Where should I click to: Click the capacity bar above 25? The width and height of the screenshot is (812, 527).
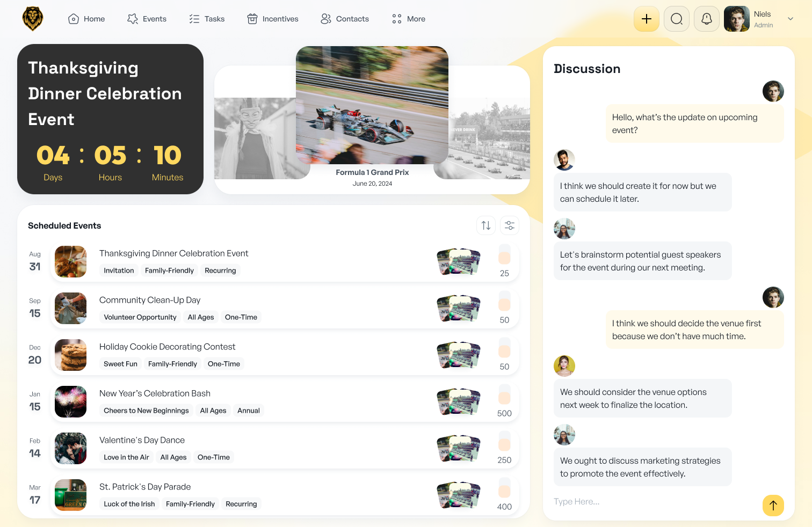(x=504, y=254)
